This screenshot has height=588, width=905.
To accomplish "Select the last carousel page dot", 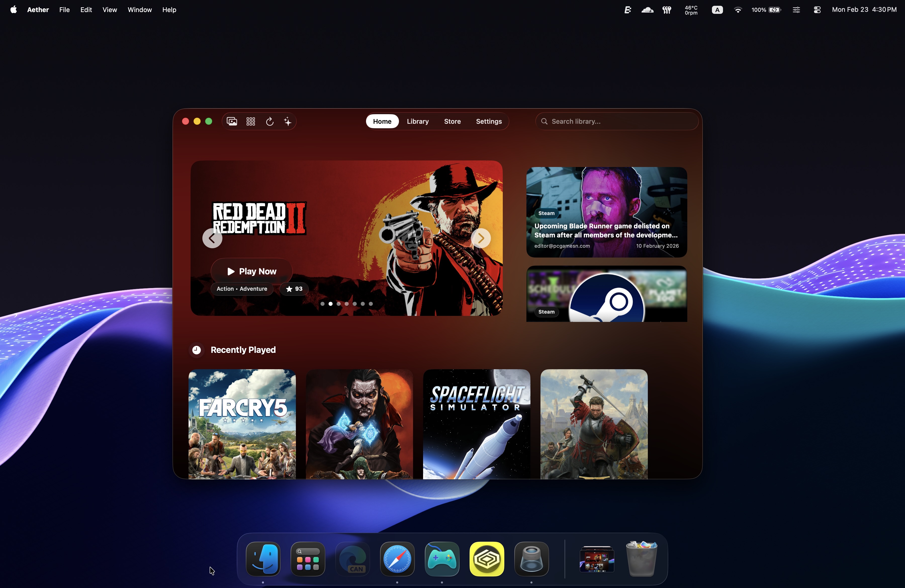I will pyautogui.click(x=371, y=304).
